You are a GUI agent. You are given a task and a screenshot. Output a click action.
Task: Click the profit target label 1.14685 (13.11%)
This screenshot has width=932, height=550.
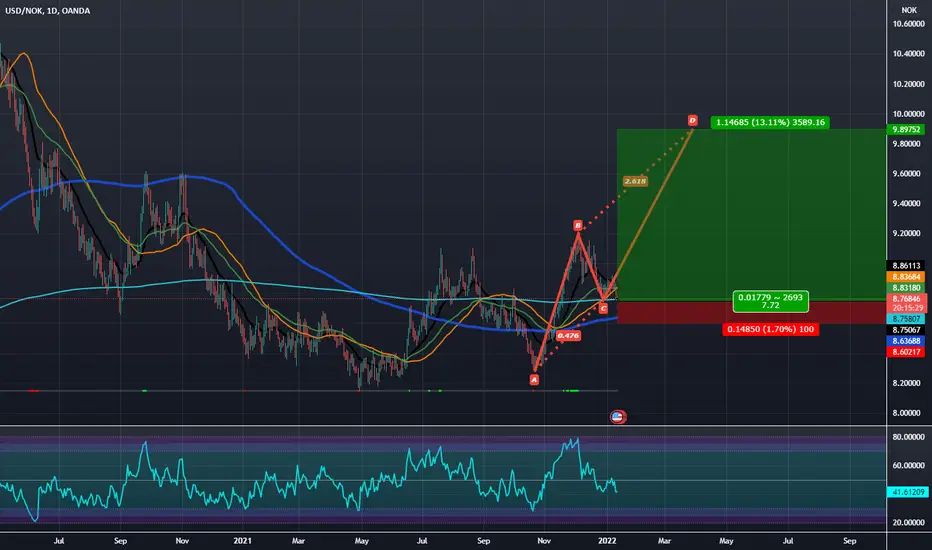pyautogui.click(x=770, y=122)
